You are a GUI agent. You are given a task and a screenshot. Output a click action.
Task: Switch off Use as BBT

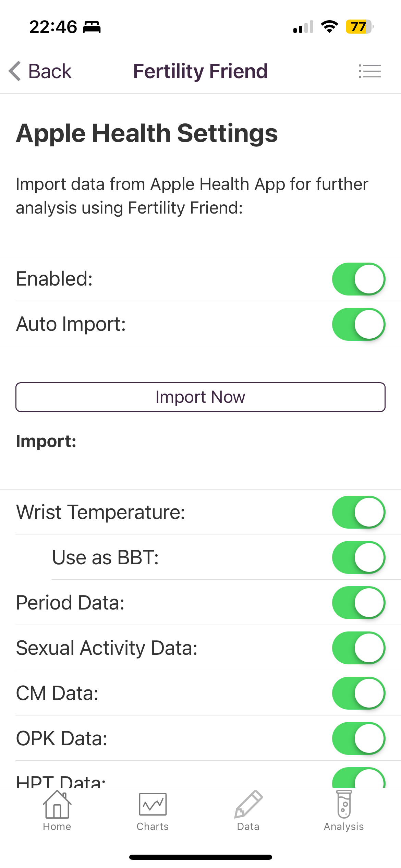(x=359, y=557)
